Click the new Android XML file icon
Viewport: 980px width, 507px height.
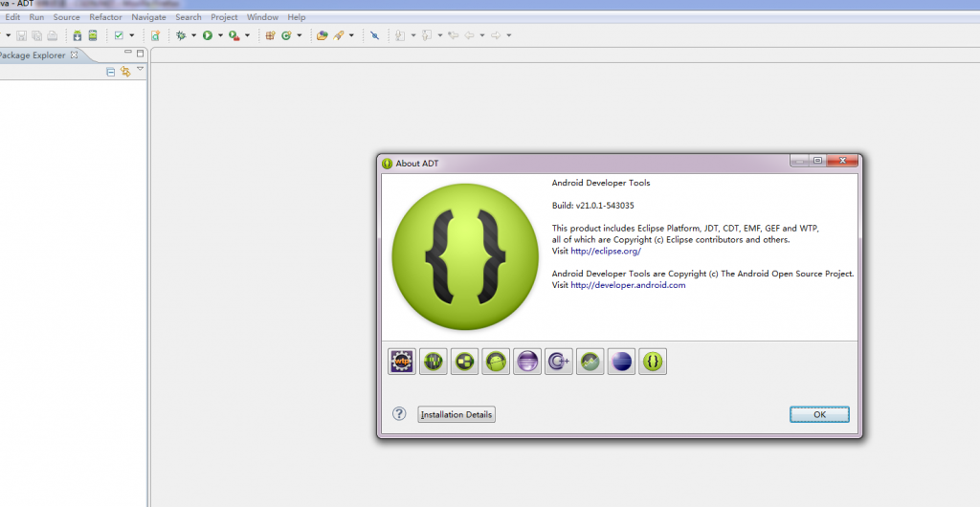pyautogui.click(x=155, y=35)
